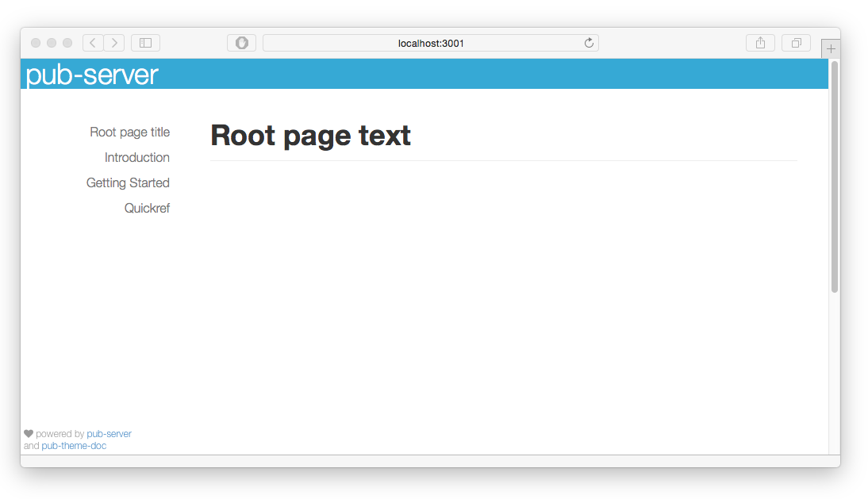Image resolution: width=868 pixels, height=499 pixels.
Task: Go forward with the browser forward arrow
Action: 114,43
